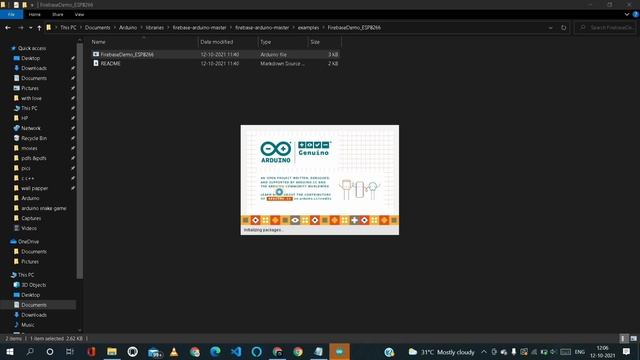Switch to large icons view in status bar
The width and height of the screenshot is (640, 360).
pyautogui.click(x=633, y=338)
